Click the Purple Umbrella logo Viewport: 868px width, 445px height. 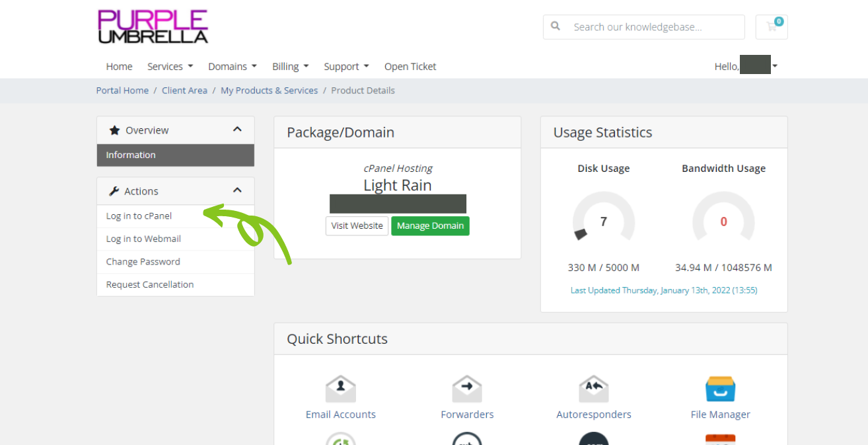[153, 27]
